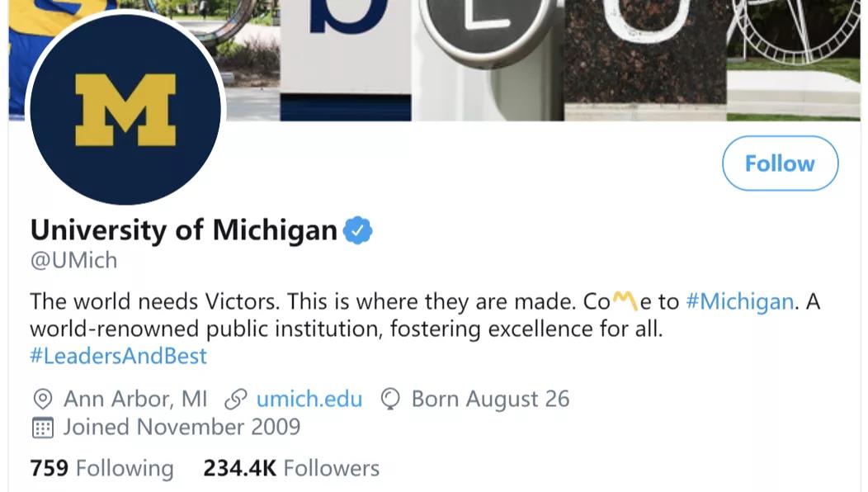This screenshot has height=492, width=868.
Task: Click the yellow M emoji in bio
Action: pyautogui.click(x=625, y=300)
